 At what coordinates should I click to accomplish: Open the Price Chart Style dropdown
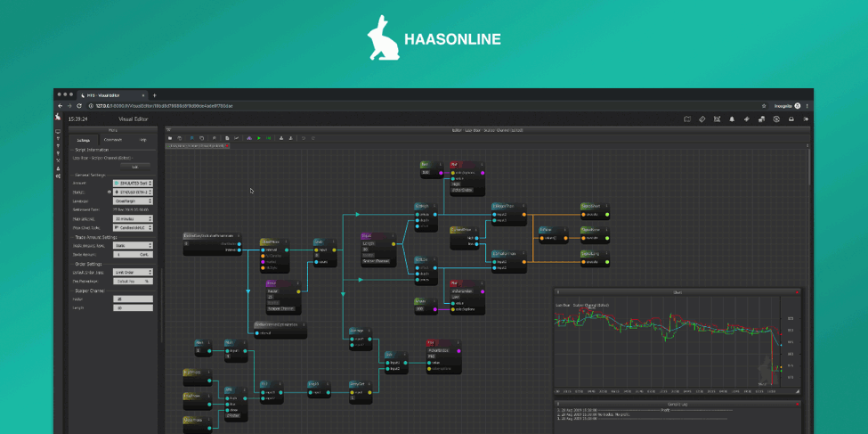click(x=133, y=227)
